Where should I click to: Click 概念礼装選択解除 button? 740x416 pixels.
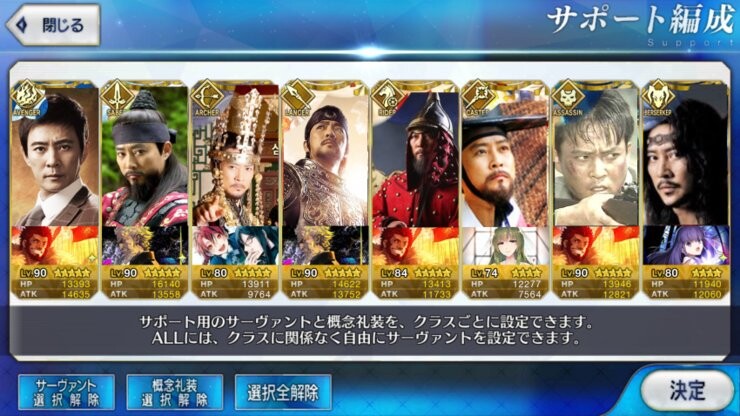tap(175, 392)
